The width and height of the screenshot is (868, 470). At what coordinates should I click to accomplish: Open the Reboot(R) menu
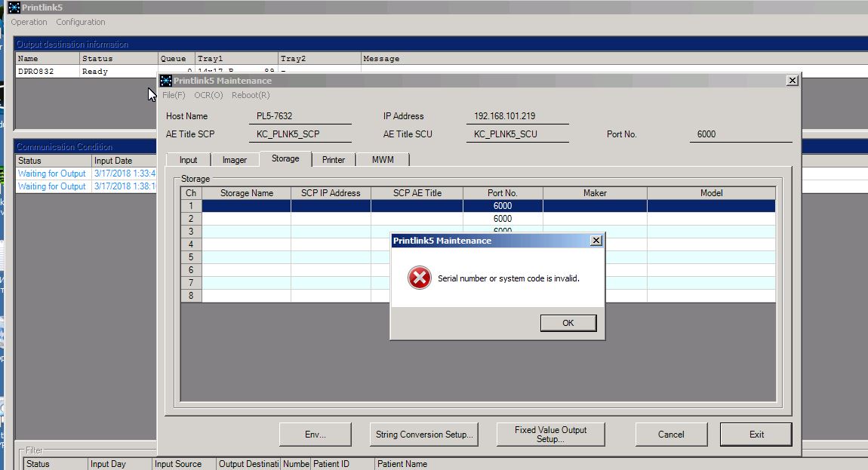tap(251, 95)
